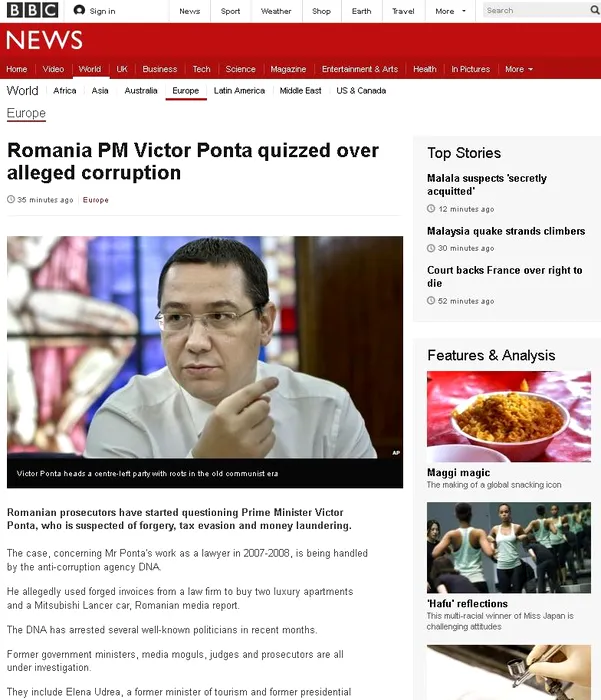
Task: Click the BBC NEWS banner logo
Action: [45, 40]
